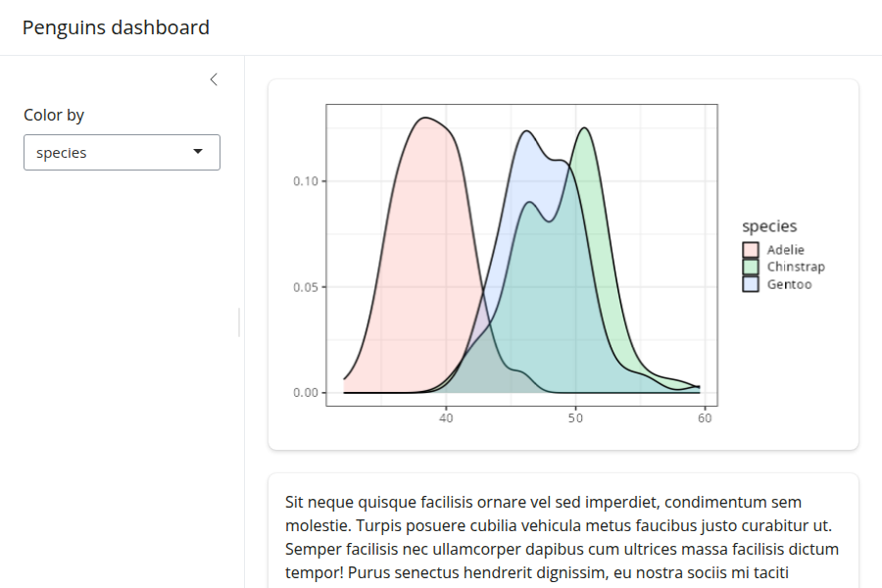
Task: Click the peak of the green Chinstrap curve
Action: [585, 128]
